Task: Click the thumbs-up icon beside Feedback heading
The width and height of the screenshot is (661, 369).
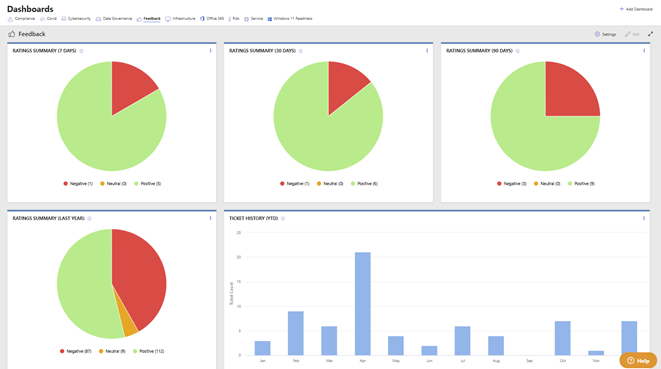Action: [x=11, y=34]
